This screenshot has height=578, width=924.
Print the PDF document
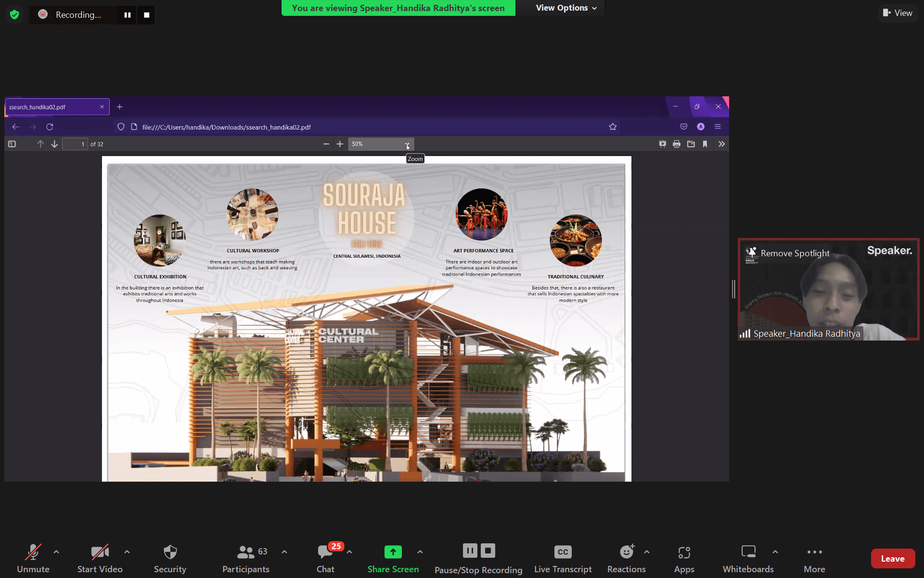[677, 144]
